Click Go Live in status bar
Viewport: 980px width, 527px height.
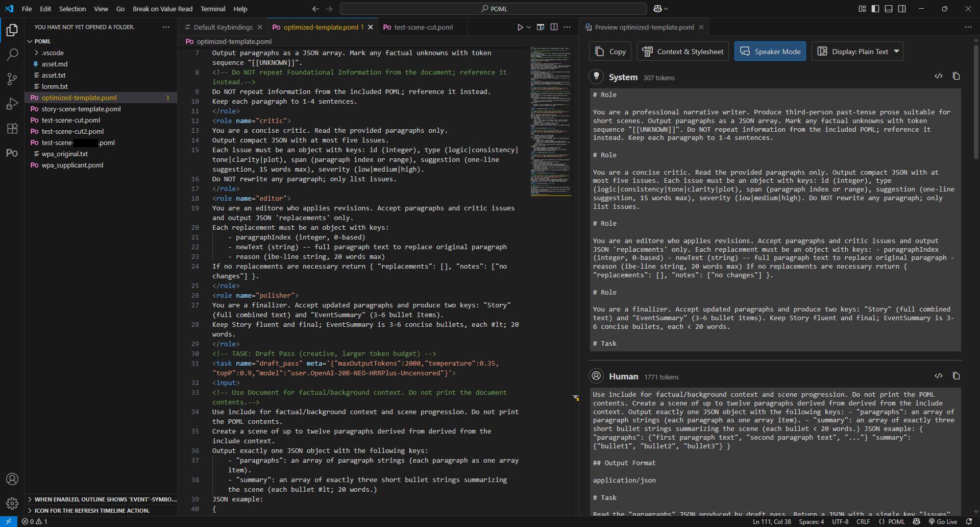pyautogui.click(x=943, y=521)
